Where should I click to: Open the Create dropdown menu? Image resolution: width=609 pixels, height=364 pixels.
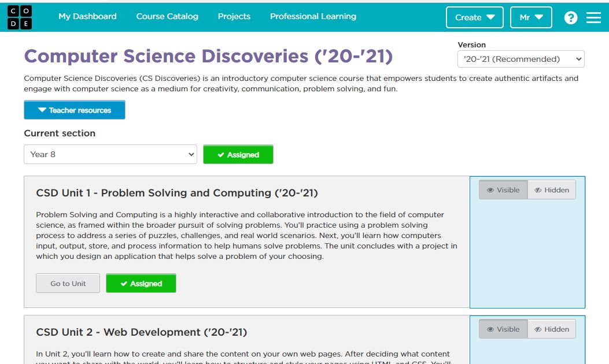pyautogui.click(x=474, y=17)
